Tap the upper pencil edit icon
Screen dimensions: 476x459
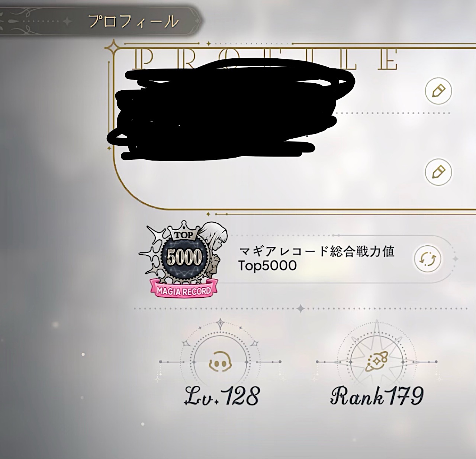(x=438, y=91)
